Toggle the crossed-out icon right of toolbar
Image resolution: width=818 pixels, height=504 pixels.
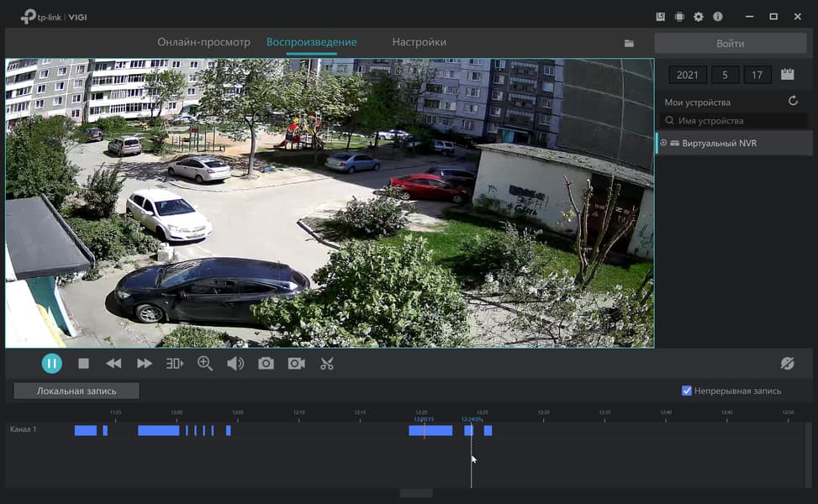787,364
